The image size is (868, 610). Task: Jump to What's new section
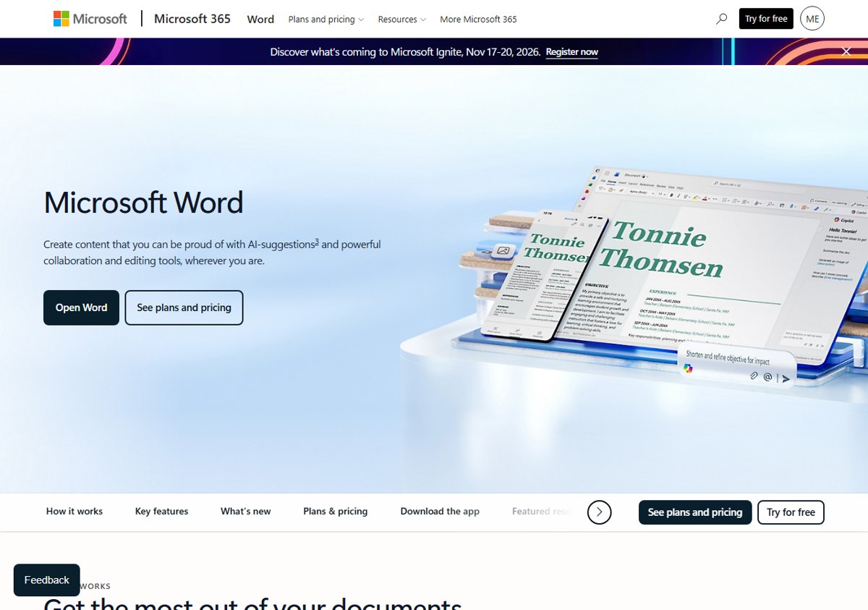click(245, 511)
